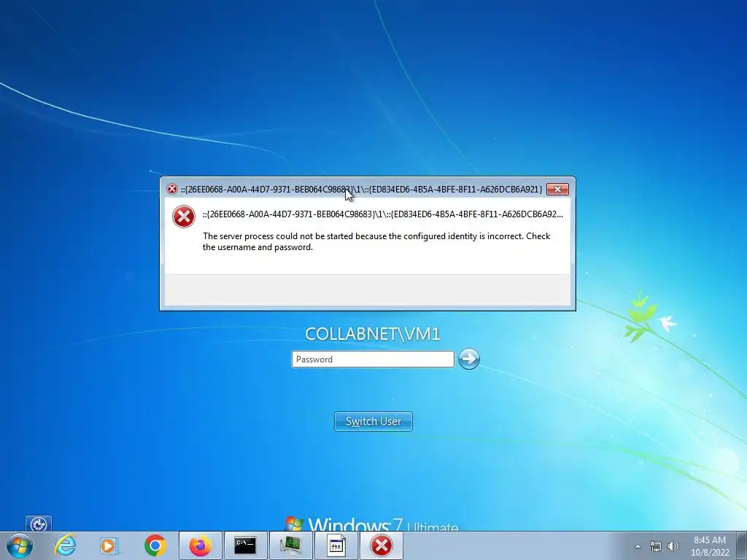Open the Command Prompt taskbar window
Viewport: 747px width, 560px height.
245,545
